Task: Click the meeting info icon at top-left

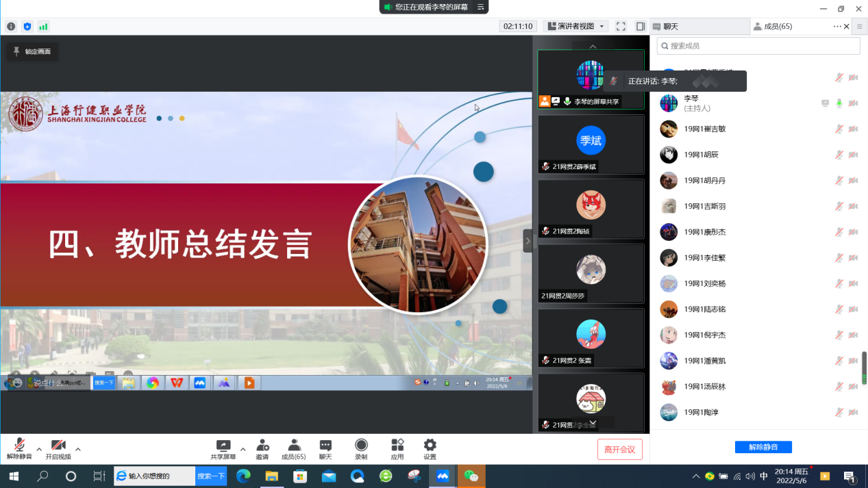Action: [x=11, y=27]
